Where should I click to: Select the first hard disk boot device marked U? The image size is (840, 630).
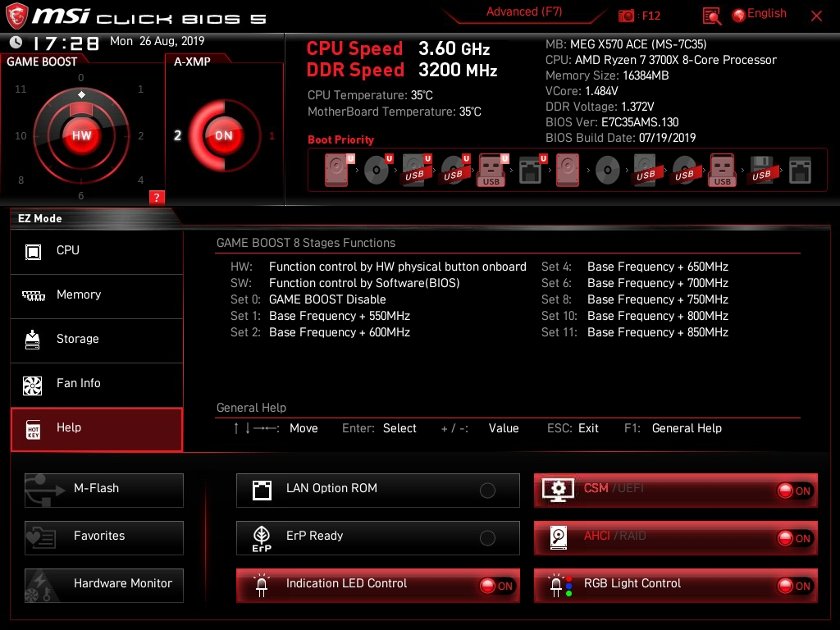338,171
